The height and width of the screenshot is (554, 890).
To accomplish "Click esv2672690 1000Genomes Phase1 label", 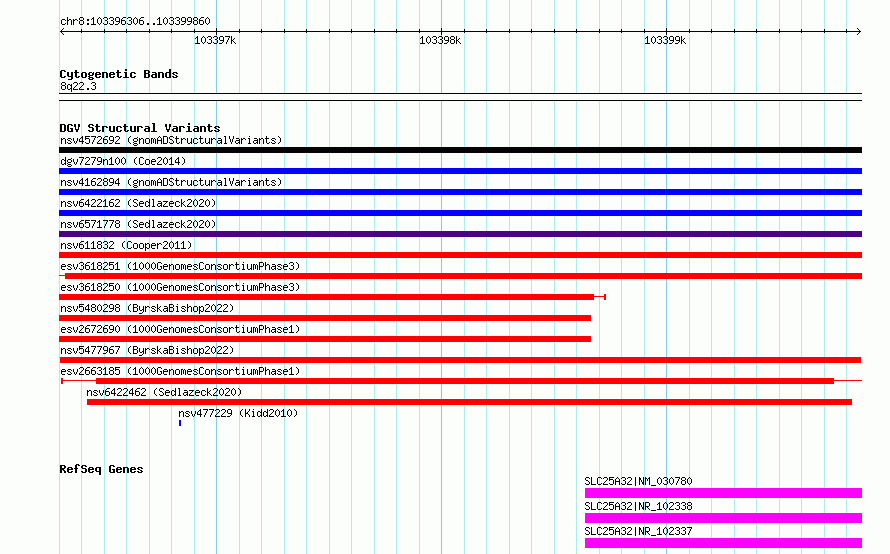I will click(x=180, y=329).
